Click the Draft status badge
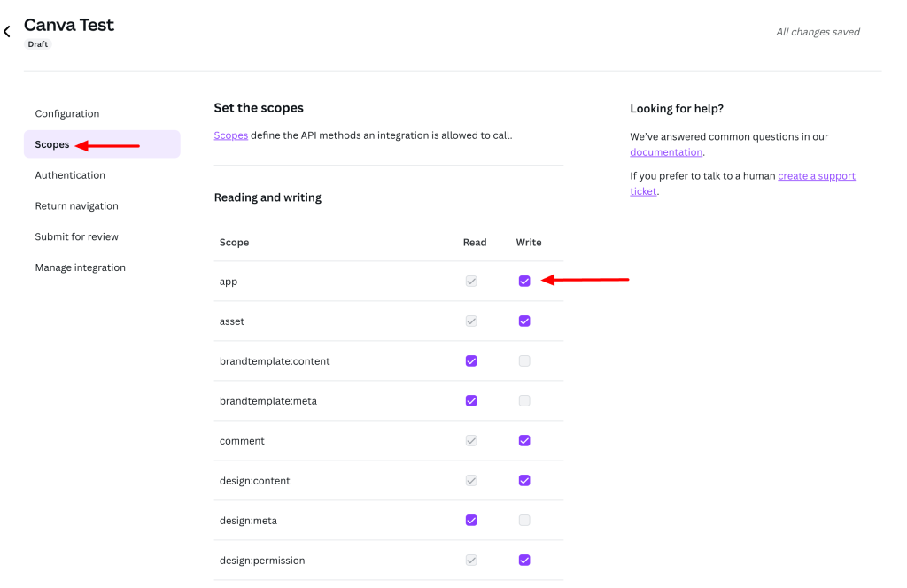This screenshot has width=907, height=588. 38,44
